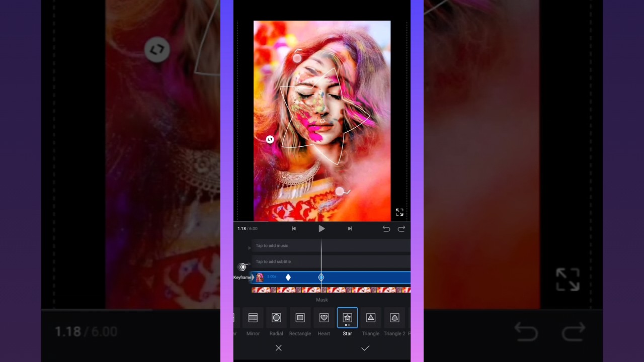Select the Triangle mask
Viewport: 644px width, 362px height.
click(371, 318)
